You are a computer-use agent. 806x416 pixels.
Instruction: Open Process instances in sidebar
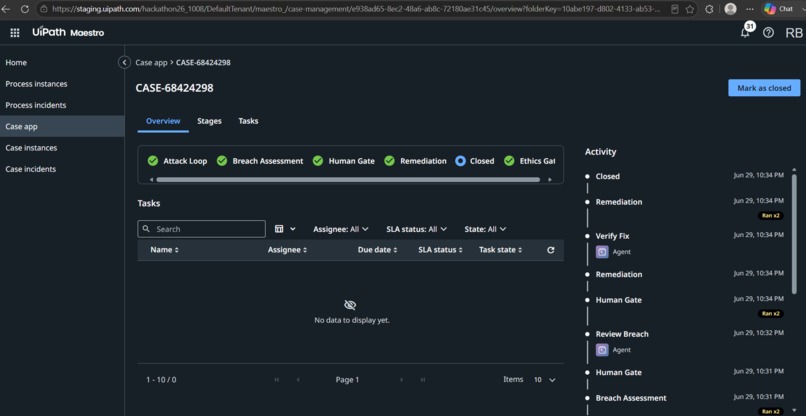pos(62,84)
